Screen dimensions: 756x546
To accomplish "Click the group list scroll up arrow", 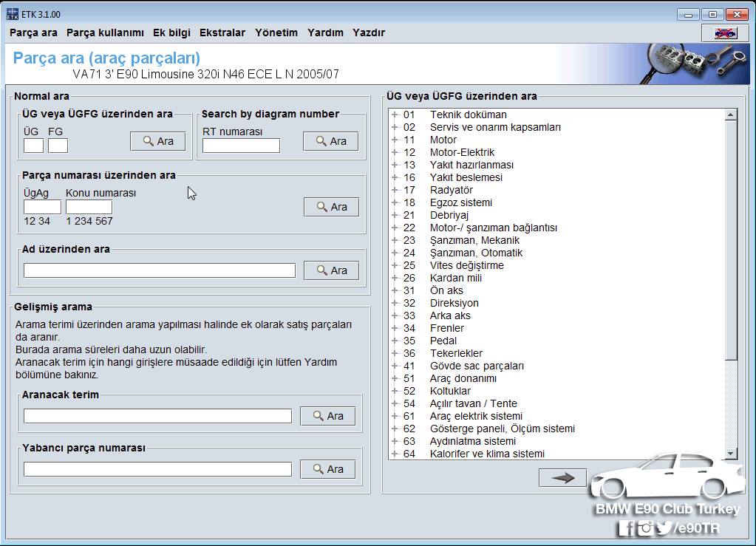I will click(x=731, y=115).
